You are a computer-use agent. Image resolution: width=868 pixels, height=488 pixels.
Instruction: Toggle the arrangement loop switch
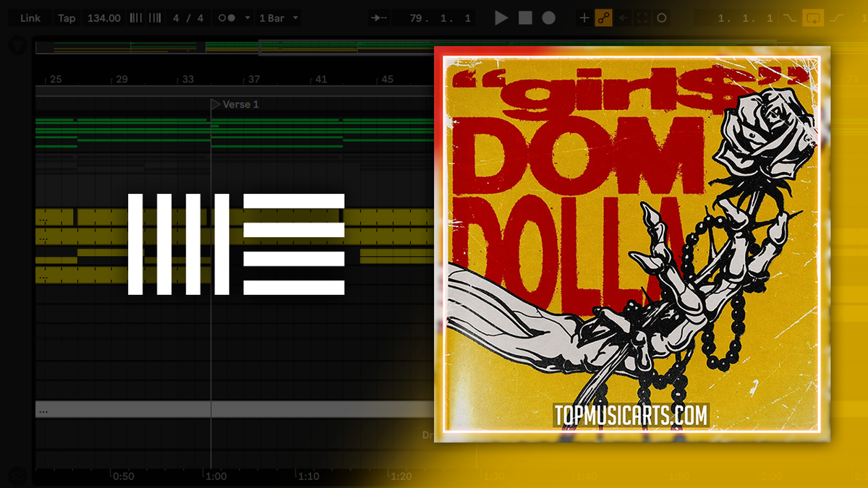click(814, 18)
